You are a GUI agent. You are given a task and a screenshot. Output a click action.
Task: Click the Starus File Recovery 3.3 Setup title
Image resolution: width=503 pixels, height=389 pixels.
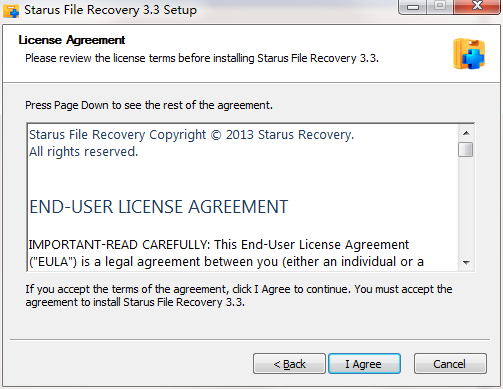pyautogui.click(x=110, y=10)
